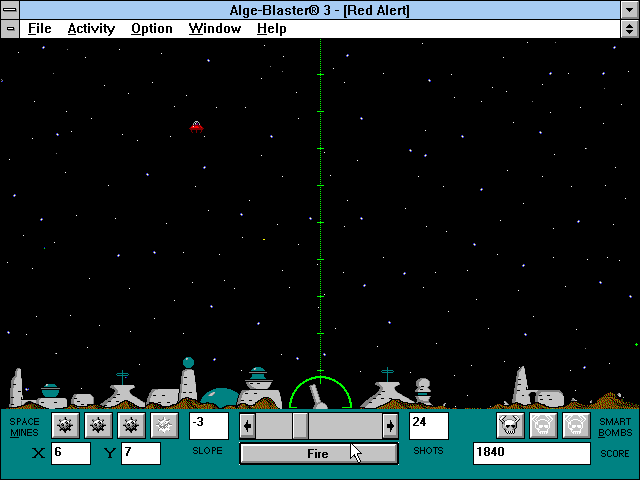The image size is (640, 480).
Task: Click the Y coordinate input field
Action: 140,453
